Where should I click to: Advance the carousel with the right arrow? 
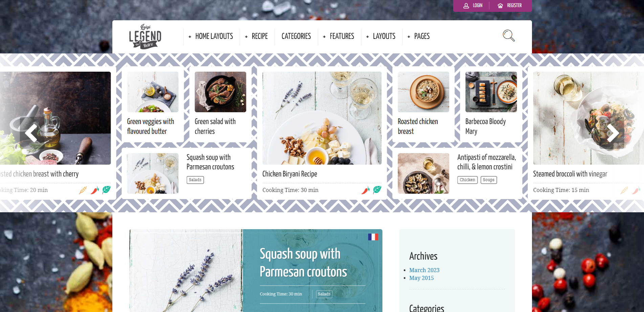[x=613, y=133]
